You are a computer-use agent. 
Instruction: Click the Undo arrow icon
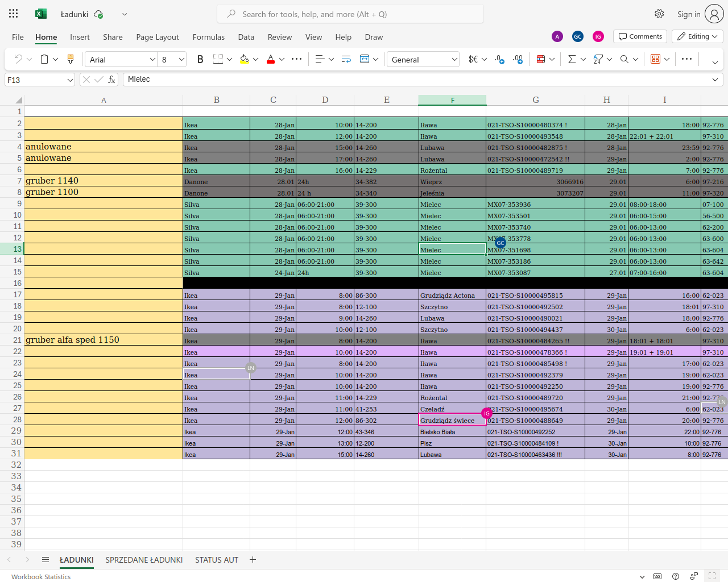[18, 59]
